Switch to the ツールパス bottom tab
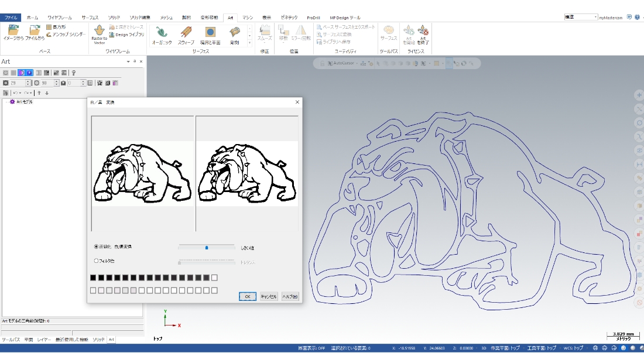This screenshot has height=363, width=644. pos(11,340)
